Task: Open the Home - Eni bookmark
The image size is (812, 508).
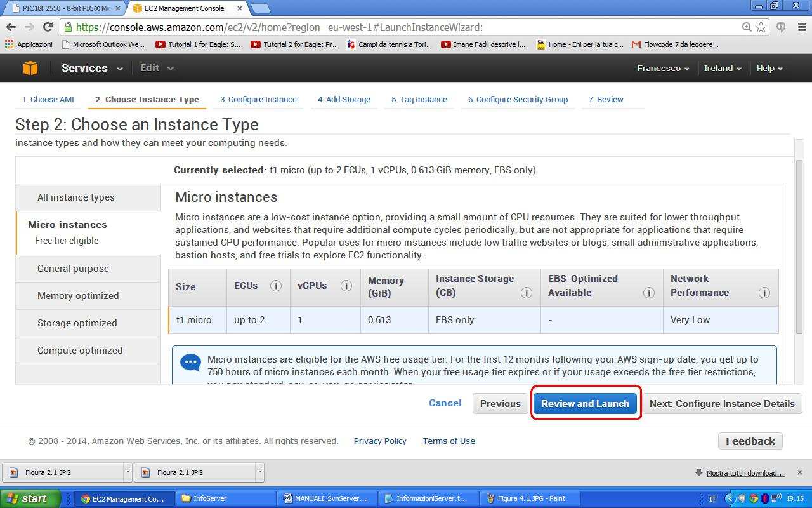Action: point(580,44)
